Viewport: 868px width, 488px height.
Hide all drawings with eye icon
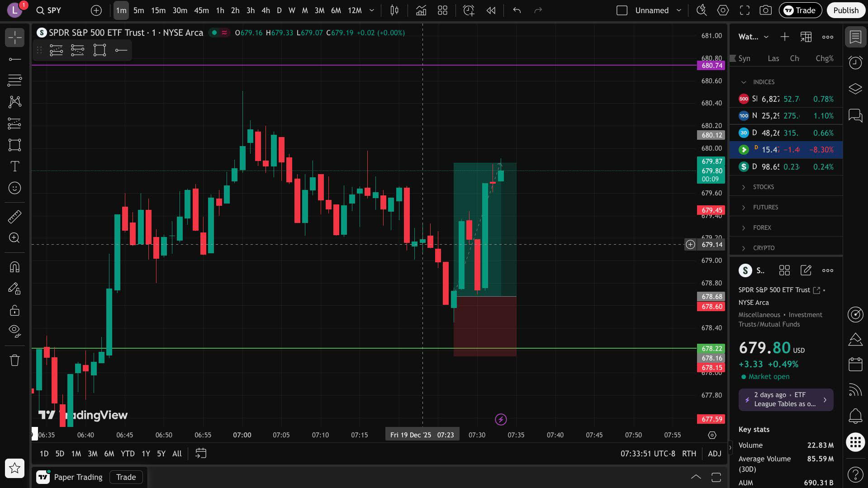15,332
